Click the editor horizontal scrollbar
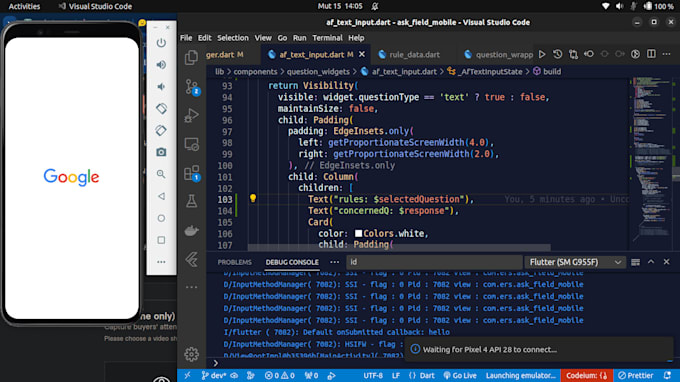This screenshot has height=382, width=680. [399, 247]
